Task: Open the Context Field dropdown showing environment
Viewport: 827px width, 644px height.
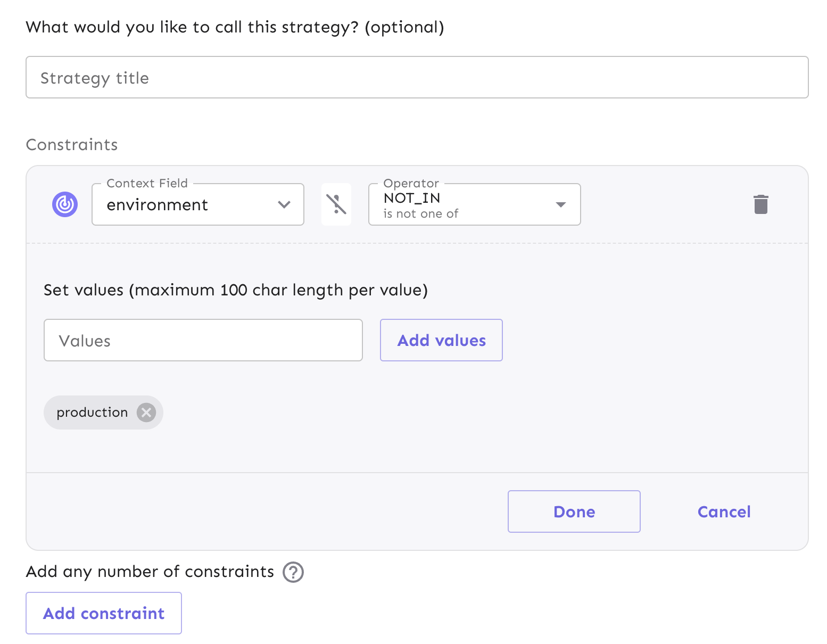Action: [197, 204]
